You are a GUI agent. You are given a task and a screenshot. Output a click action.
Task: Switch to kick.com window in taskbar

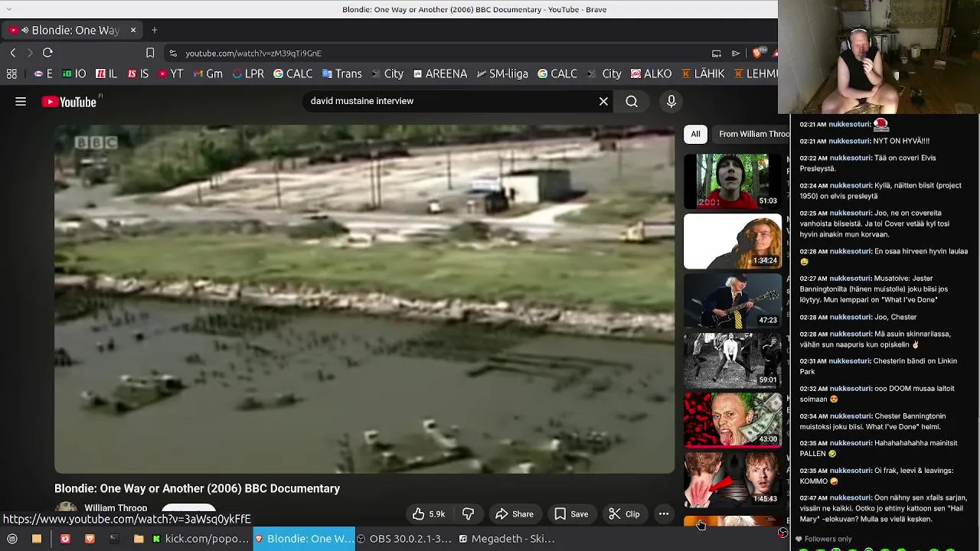[201, 539]
